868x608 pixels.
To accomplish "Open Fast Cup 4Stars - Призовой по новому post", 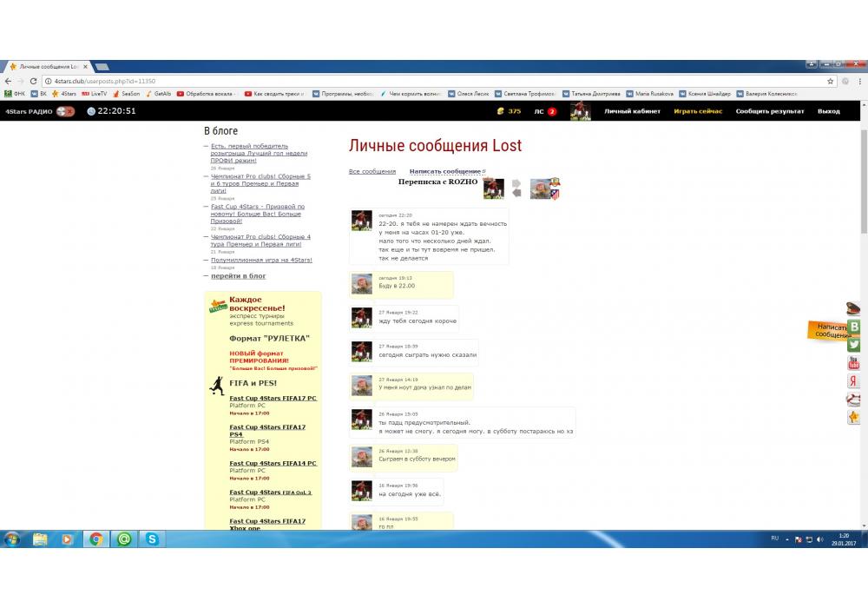I will pos(258,214).
